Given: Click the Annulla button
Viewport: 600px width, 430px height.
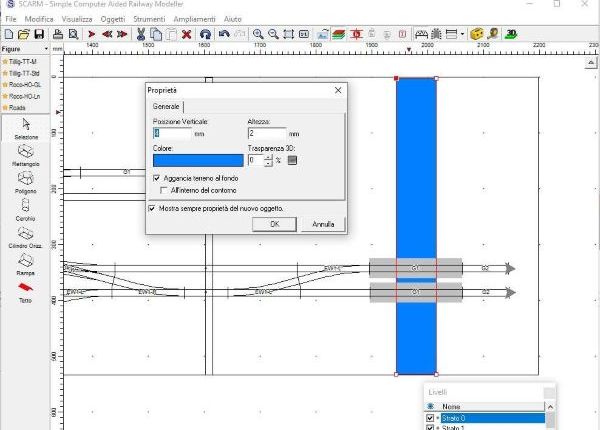Looking at the screenshot, I should coord(323,224).
